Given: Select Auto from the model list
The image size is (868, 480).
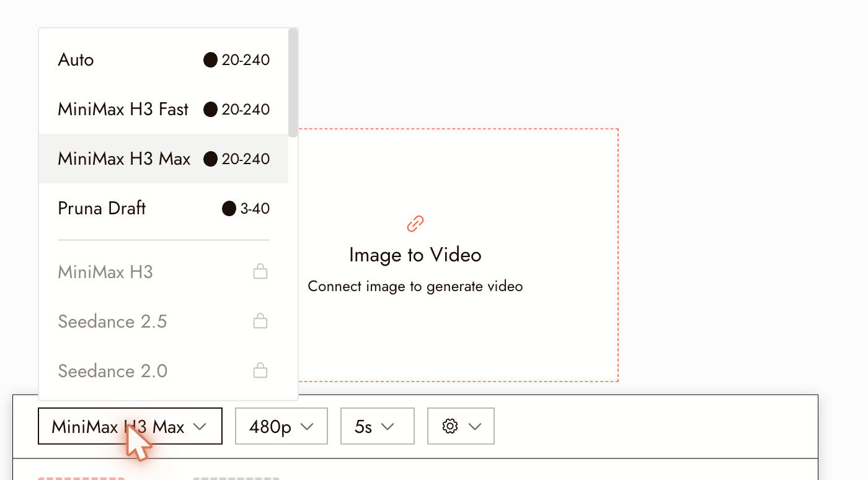Looking at the screenshot, I should (x=164, y=60).
